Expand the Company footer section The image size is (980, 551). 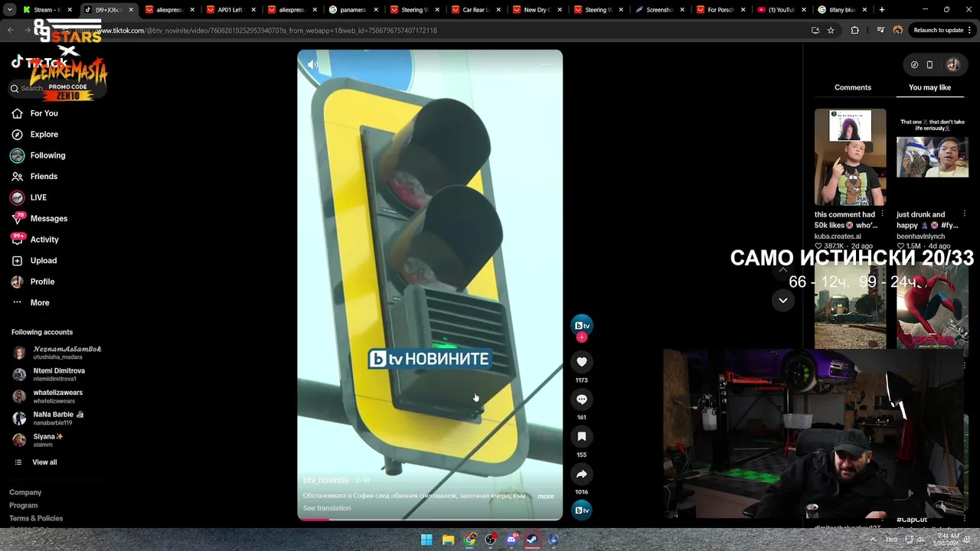25,493
